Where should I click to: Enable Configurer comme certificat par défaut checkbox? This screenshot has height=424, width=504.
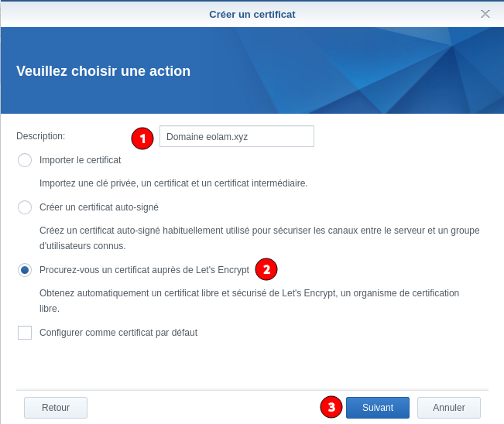tap(25, 333)
